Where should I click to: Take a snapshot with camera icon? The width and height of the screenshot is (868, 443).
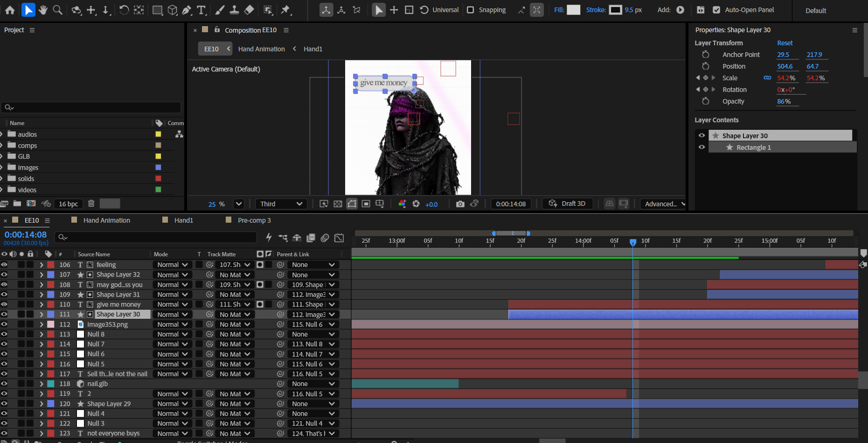tap(460, 204)
